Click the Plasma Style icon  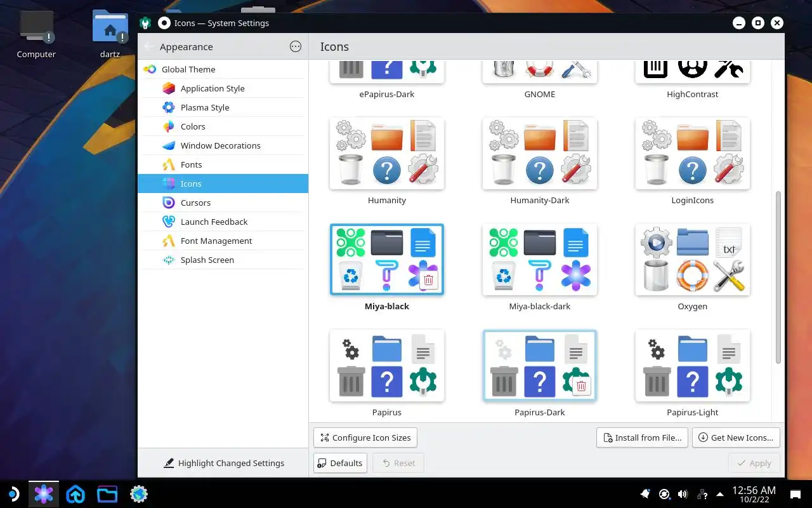pyautogui.click(x=168, y=107)
